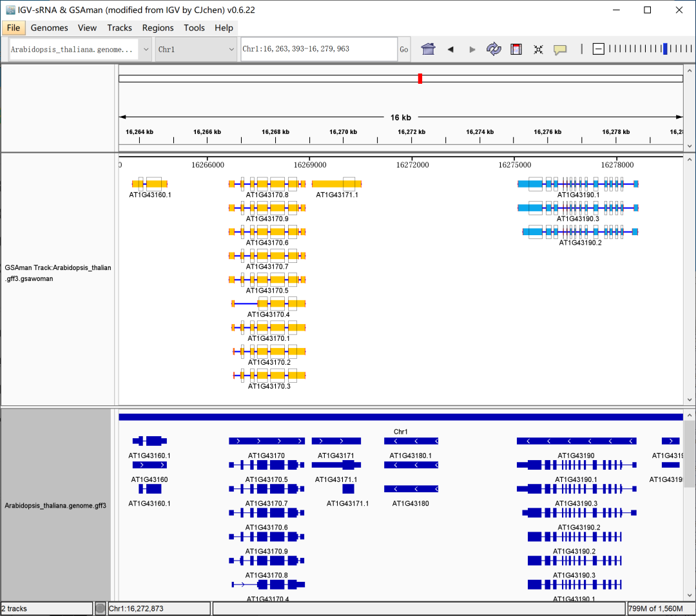Click the Home icon in toolbar
This screenshot has height=616, width=696.
(x=428, y=50)
